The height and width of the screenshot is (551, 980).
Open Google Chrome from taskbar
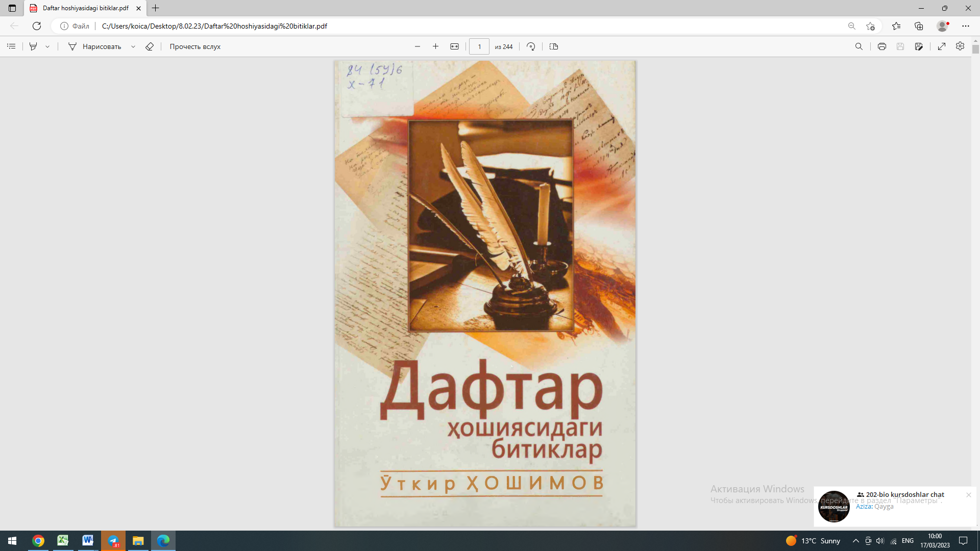[38, 541]
